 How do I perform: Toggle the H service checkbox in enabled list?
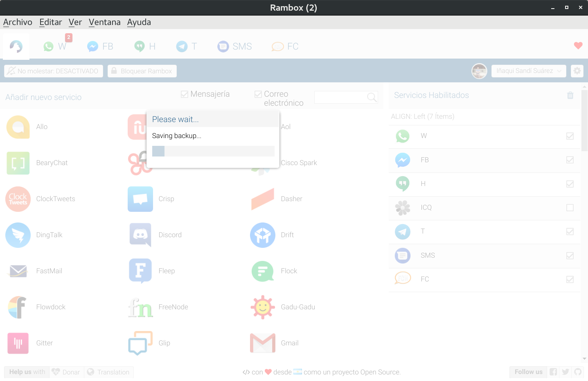click(570, 184)
